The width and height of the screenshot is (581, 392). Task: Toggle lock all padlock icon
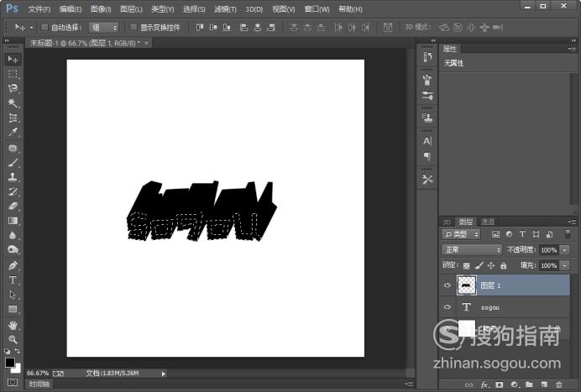(503, 265)
